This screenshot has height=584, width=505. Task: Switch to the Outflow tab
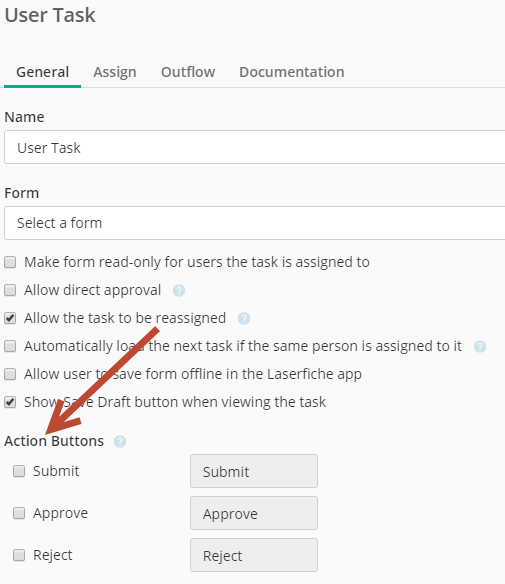(x=188, y=72)
